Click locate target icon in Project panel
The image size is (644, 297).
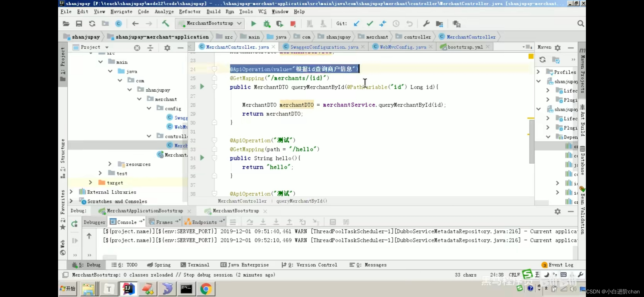tap(137, 48)
